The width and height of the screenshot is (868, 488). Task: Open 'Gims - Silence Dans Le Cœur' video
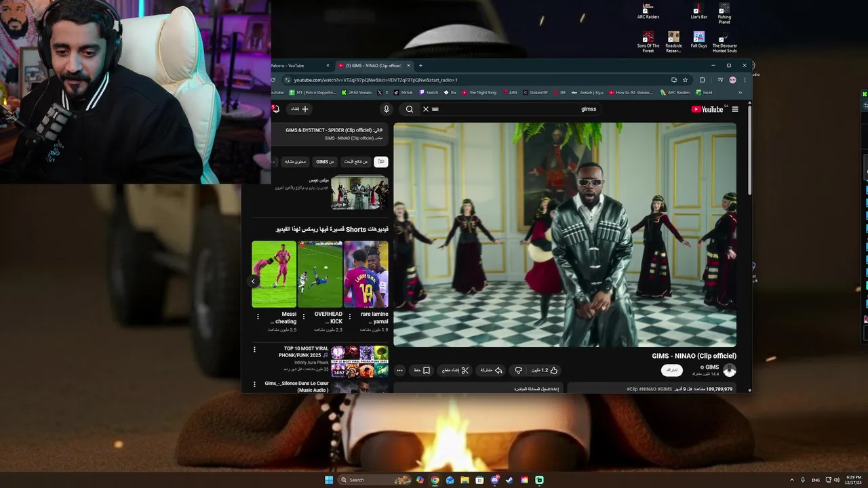coord(296,386)
